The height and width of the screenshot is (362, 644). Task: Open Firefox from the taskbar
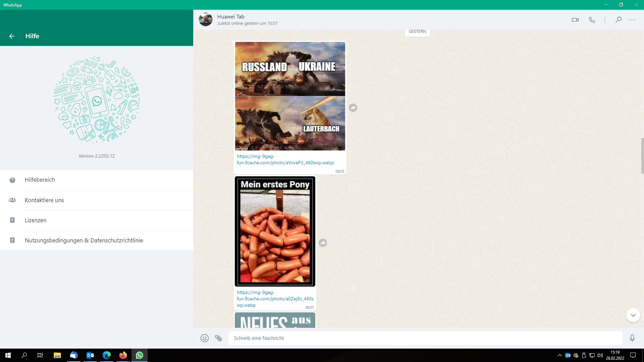click(123, 355)
